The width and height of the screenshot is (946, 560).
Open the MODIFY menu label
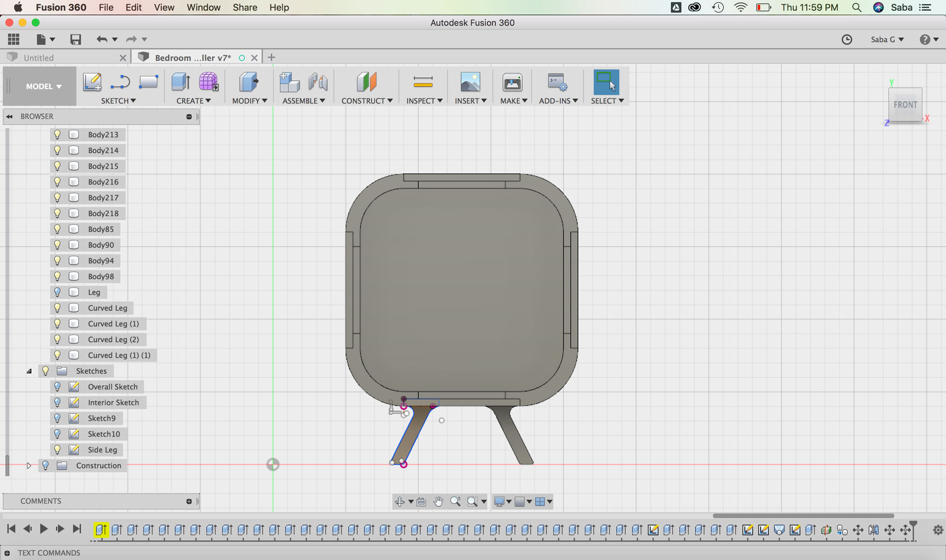pos(249,100)
